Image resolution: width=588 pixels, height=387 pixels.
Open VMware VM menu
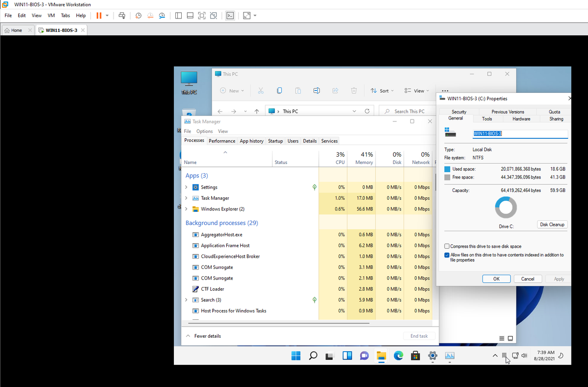point(51,15)
